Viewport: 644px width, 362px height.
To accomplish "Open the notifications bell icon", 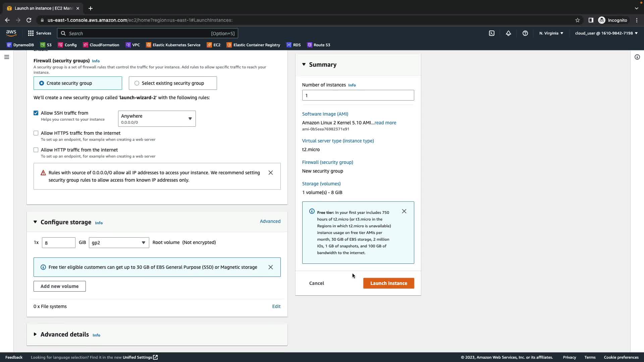I will (x=508, y=33).
